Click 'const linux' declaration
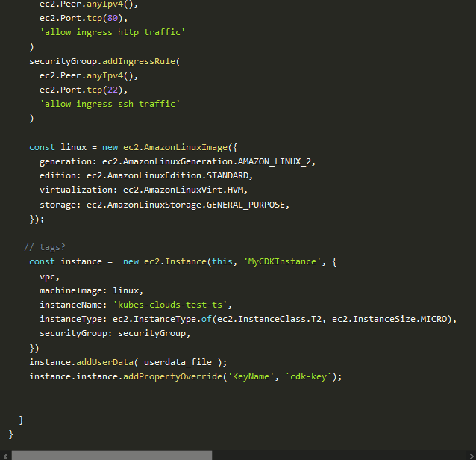 tap(57, 147)
